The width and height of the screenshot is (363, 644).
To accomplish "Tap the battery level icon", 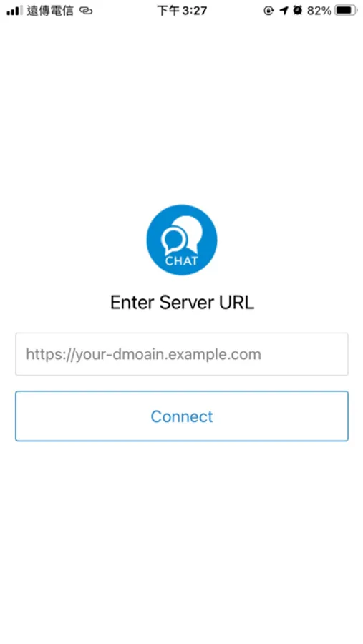I will coord(346,11).
